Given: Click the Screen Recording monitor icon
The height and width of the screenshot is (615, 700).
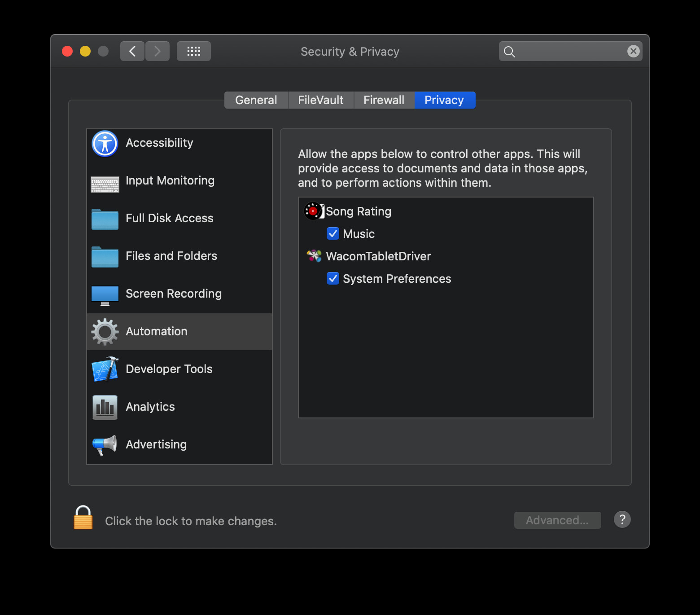Looking at the screenshot, I should coord(105,295).
